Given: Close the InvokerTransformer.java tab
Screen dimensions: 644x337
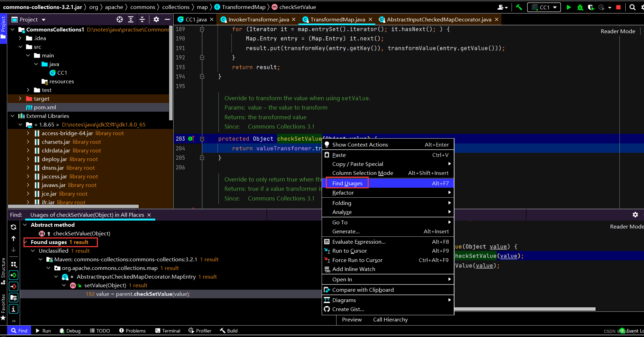Looking at the screenshot, I should (294, 19).
